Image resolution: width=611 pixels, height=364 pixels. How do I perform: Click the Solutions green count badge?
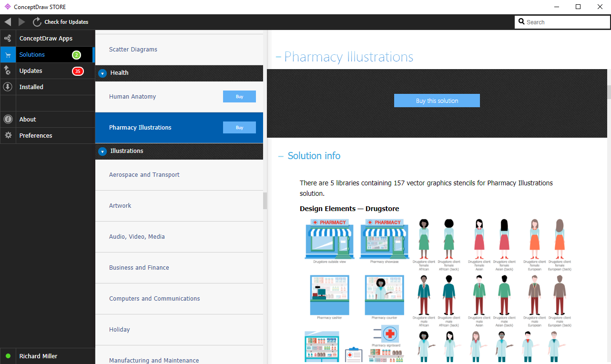click(x=76, y=55)
